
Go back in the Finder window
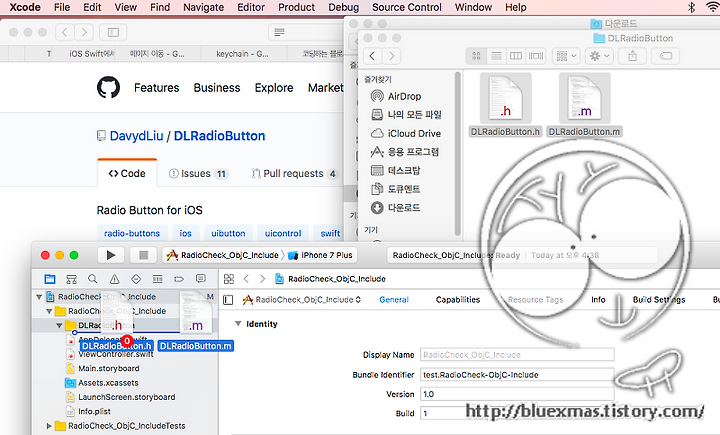coord(372,56)
